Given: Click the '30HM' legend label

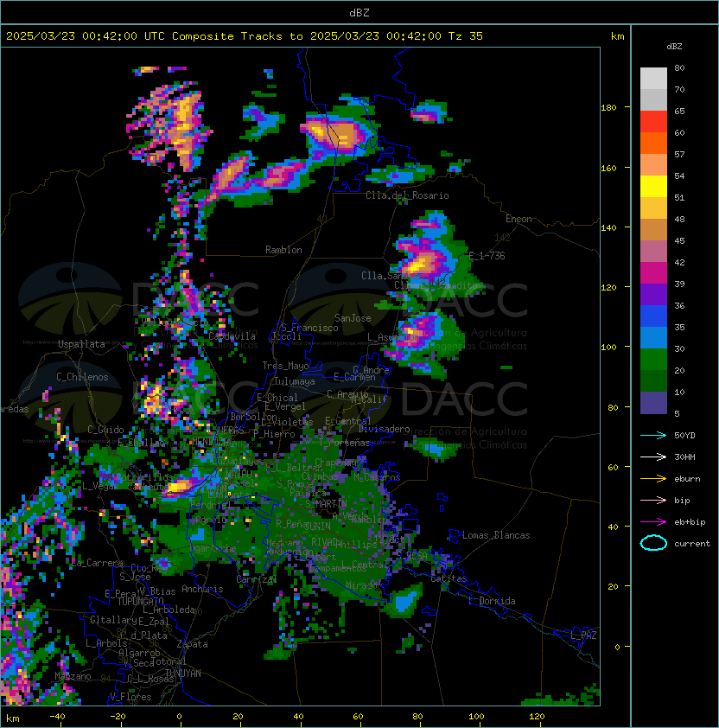Looking at the screenshot, I should coord(684,457).
